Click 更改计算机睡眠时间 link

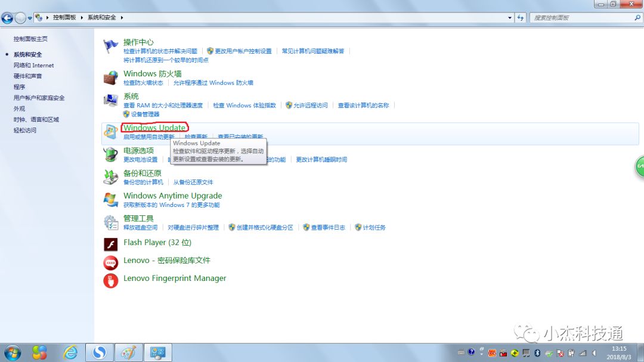coord(321,160)
